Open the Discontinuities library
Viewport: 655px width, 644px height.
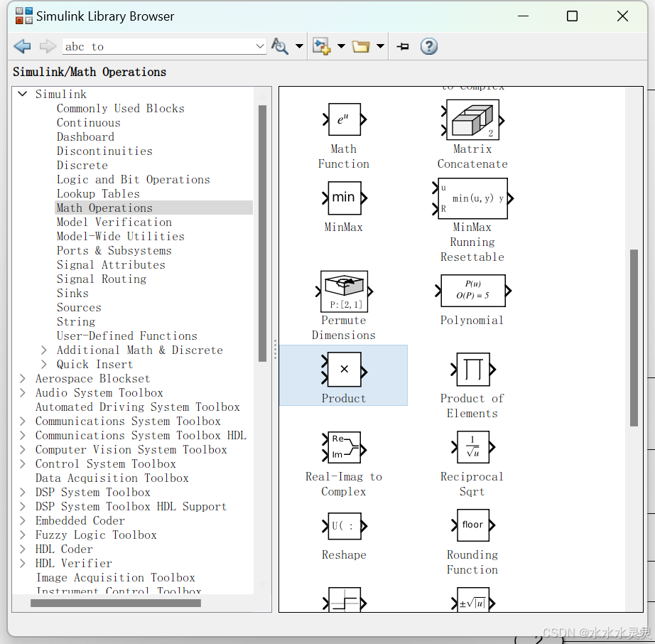click(104, 151)
